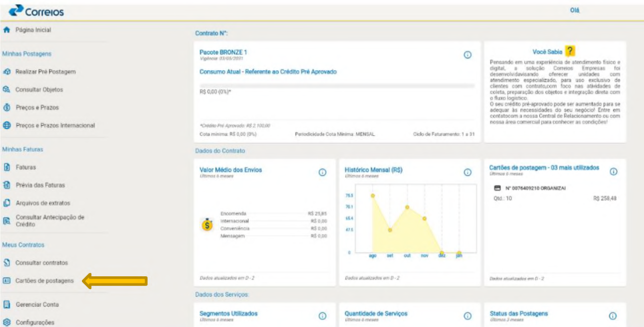Open info icon on Cartões de postagem card
The image size is (644, 327).
[x=613, y=171]
